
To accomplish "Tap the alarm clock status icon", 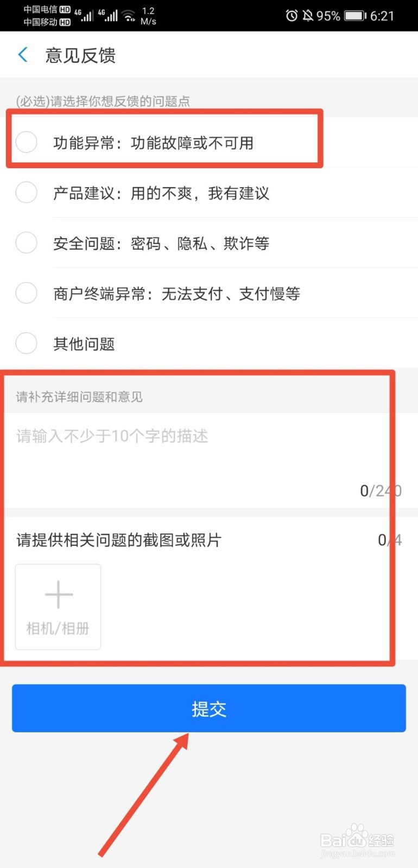I will coord(292,16).
